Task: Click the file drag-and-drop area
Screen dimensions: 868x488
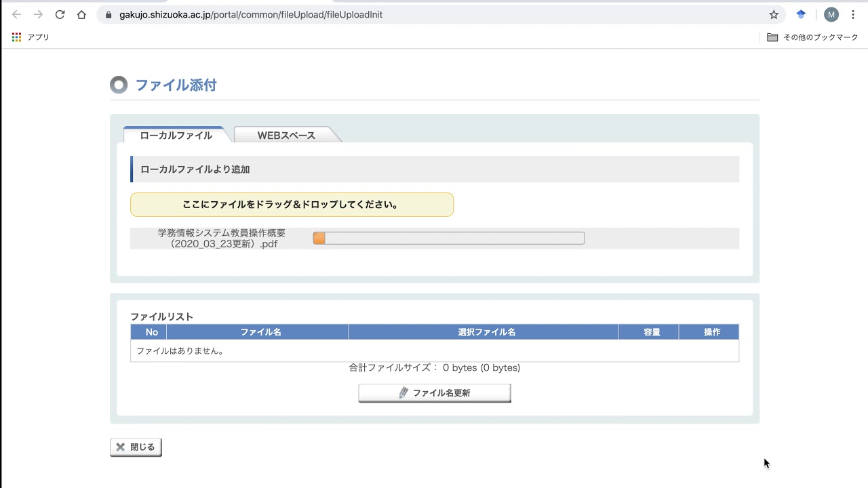Action: (x=292, y=205)
